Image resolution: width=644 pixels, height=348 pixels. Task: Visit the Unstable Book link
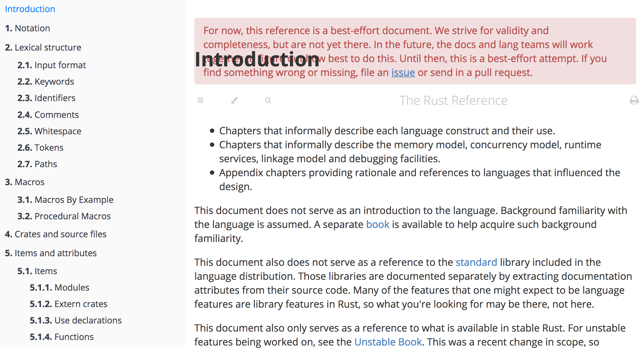pyautogui.click(x=388, y=341)
